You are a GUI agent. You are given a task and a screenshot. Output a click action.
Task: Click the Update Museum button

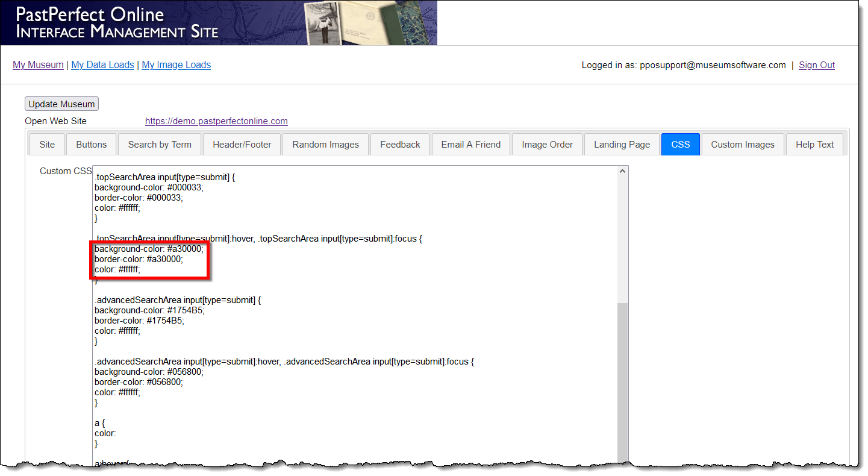61,104
